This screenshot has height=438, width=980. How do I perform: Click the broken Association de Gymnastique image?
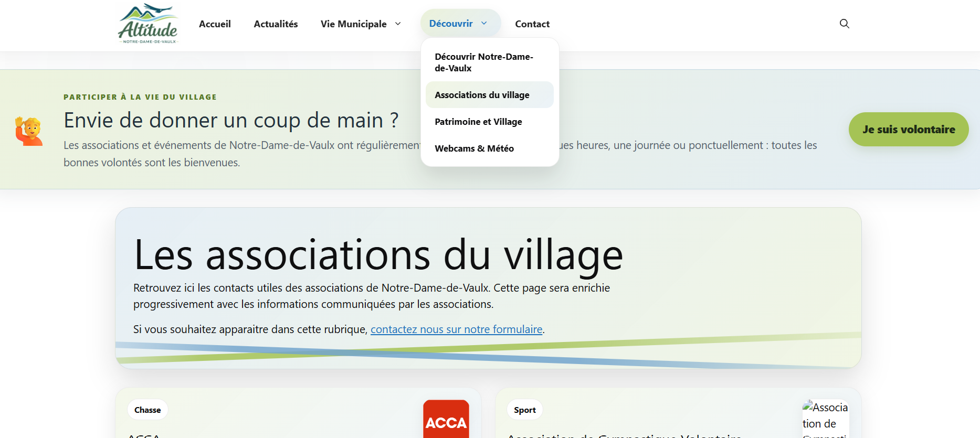click(x=825, y=419)
